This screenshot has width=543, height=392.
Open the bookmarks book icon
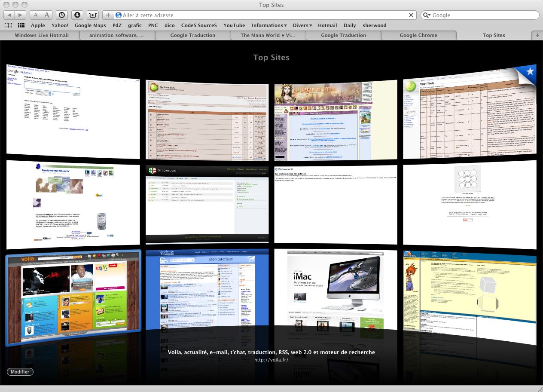click(x=8, y=25)
